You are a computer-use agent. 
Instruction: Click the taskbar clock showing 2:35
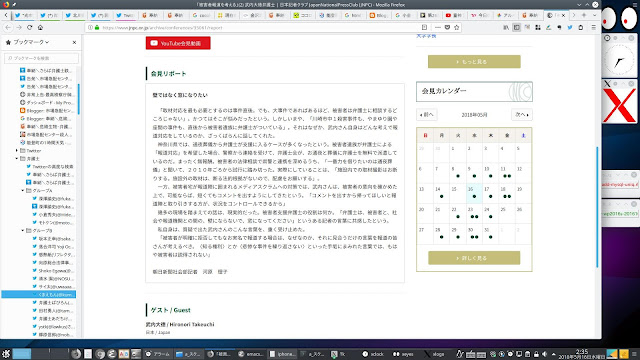(x=582, y=354)
